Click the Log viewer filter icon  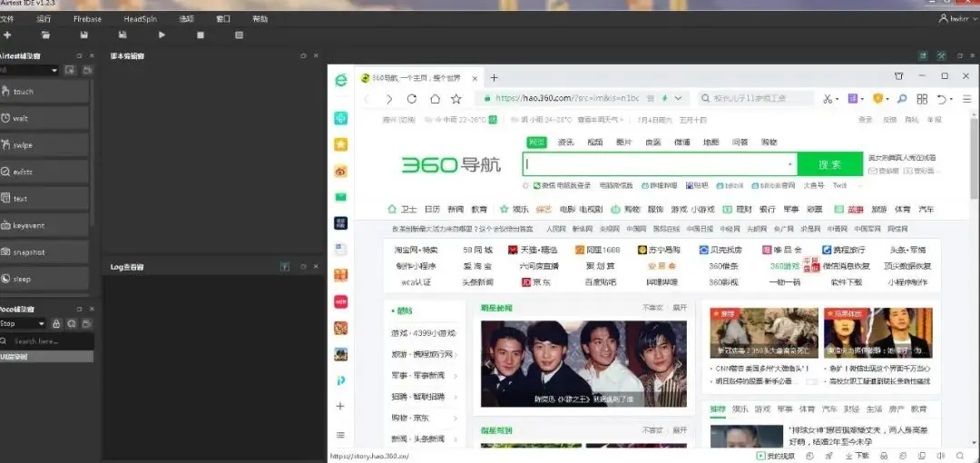(x=285, y=267)
